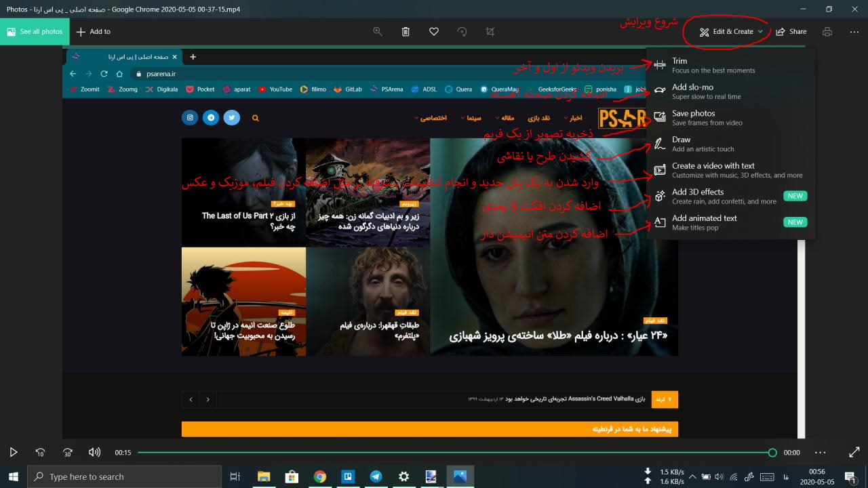Skip forward 30 seconds
Screen dimensions: 868x488
tap(67, 452)
